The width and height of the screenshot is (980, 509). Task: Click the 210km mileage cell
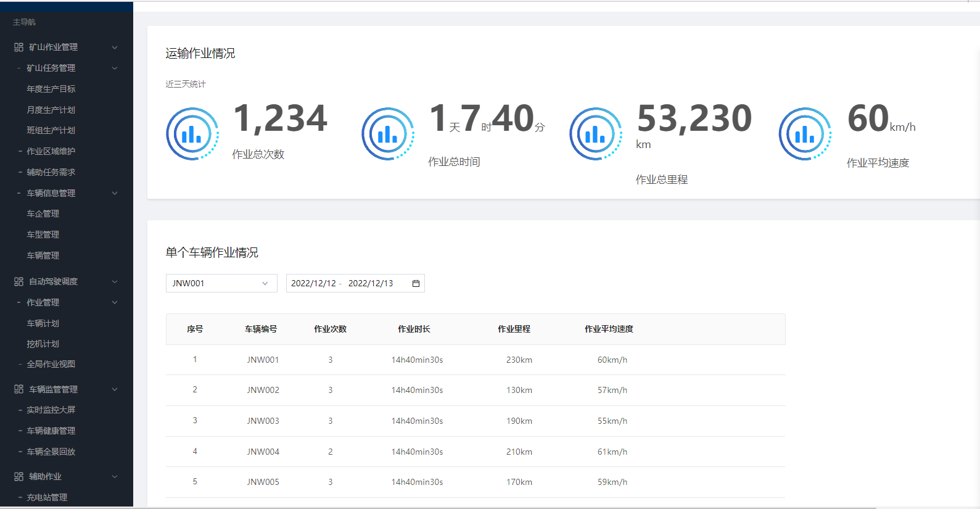519,452
